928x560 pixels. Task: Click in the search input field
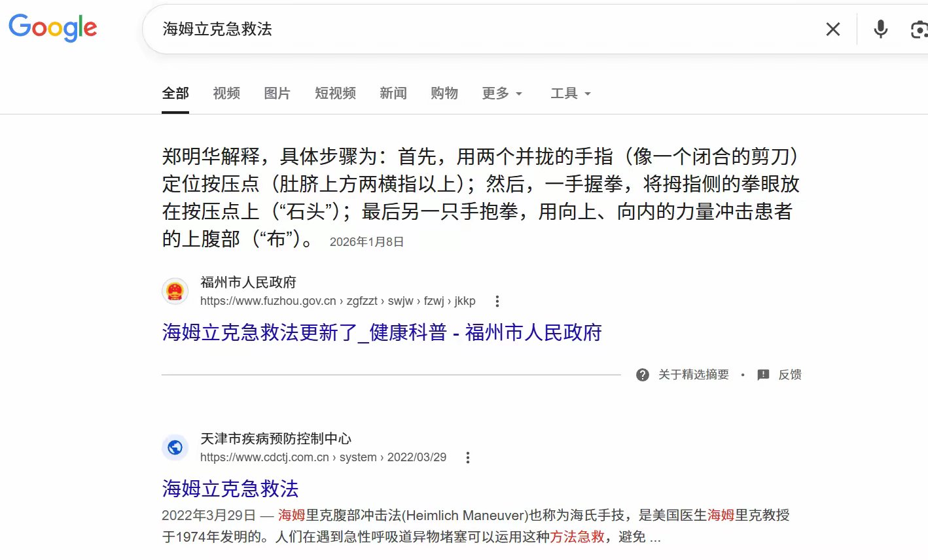pyautogui.click(x=458, y=29)
